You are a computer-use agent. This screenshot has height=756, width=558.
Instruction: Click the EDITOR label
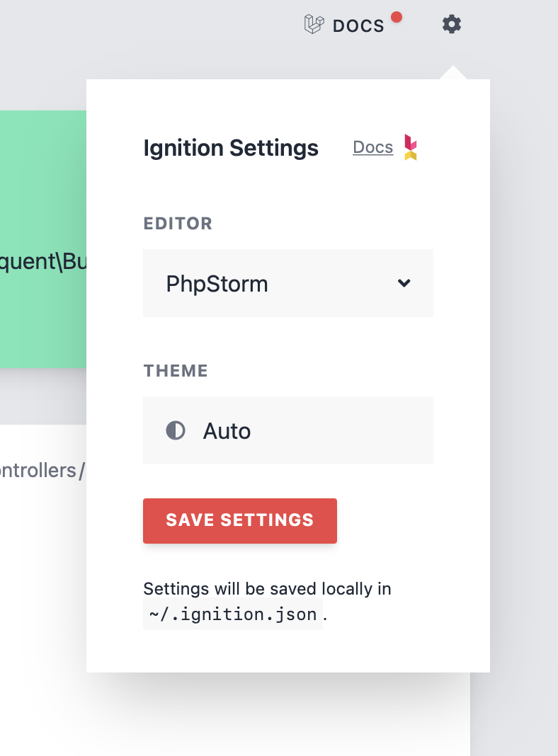pos(178,223)
